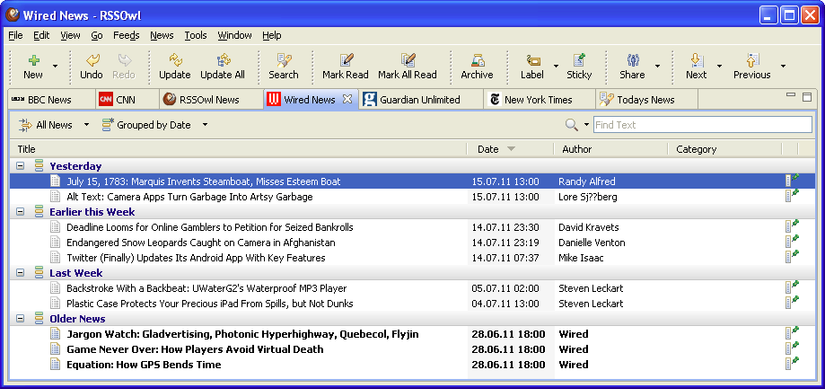Click document icon of 'Game Never Over' row

[x=55, y=349]
